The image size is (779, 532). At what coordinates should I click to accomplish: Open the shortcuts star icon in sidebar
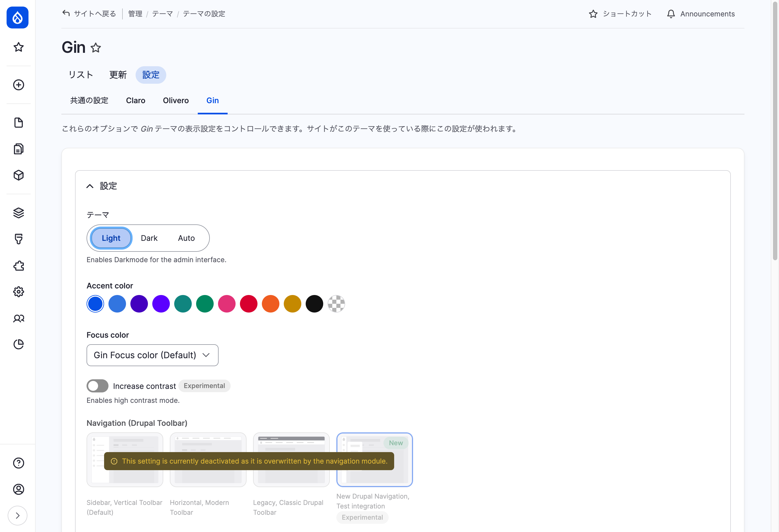pyautogui.click(x=18, y=47)
